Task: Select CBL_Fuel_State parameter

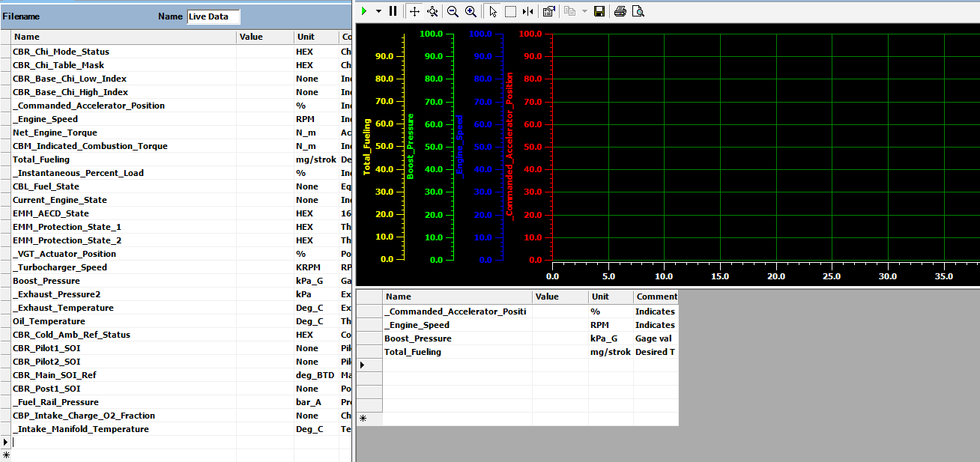Action: click(x=46, y=186)
